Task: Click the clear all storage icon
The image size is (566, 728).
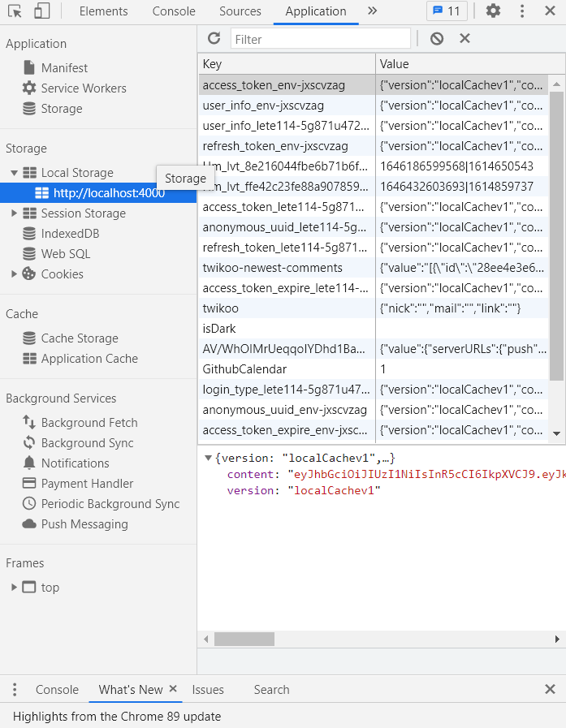Action: pyautogui.click(x=437, y=38)
